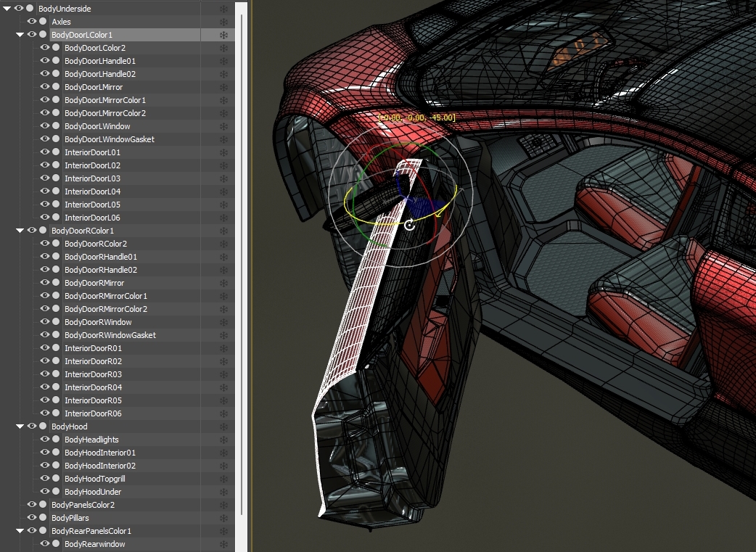Toggle visibility eye of Axles

tap(32, 21)
